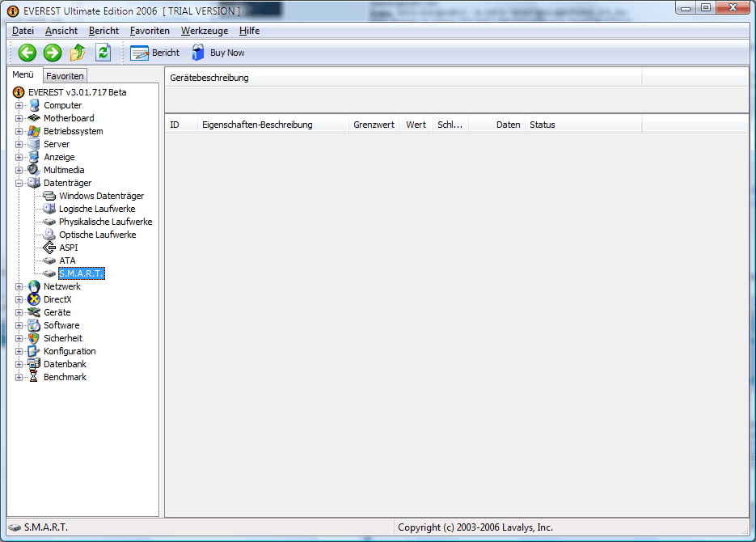Select the Physikalische Laufwerke label
The image size is (756, 542).
pyautogui.click(x=106, y=222)
